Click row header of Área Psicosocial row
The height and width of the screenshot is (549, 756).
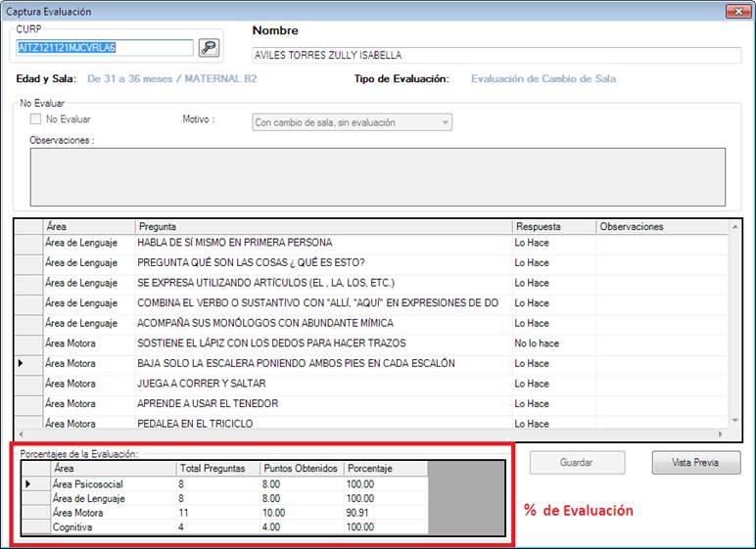pyautogui.click(x=36, y=484)
